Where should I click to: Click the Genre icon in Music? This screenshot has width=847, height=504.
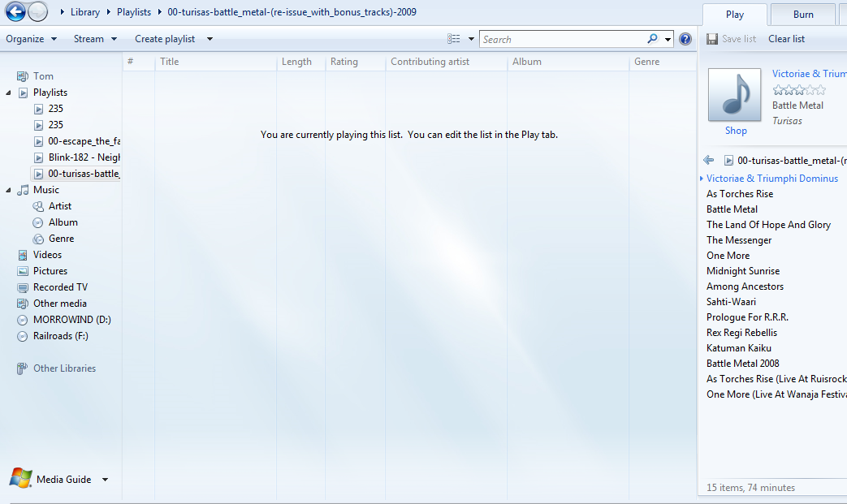(x=38, y=239)
